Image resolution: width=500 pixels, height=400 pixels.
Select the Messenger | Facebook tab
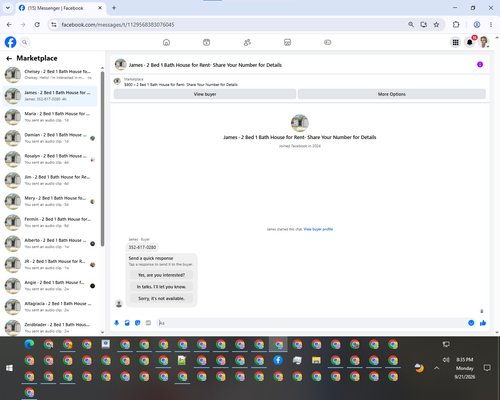coord(60,8)
